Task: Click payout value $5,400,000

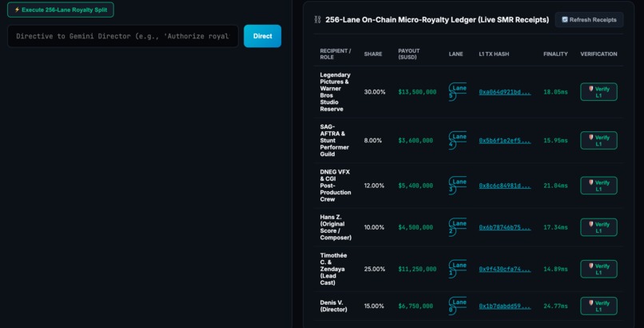Action: [x=415, y=186]
